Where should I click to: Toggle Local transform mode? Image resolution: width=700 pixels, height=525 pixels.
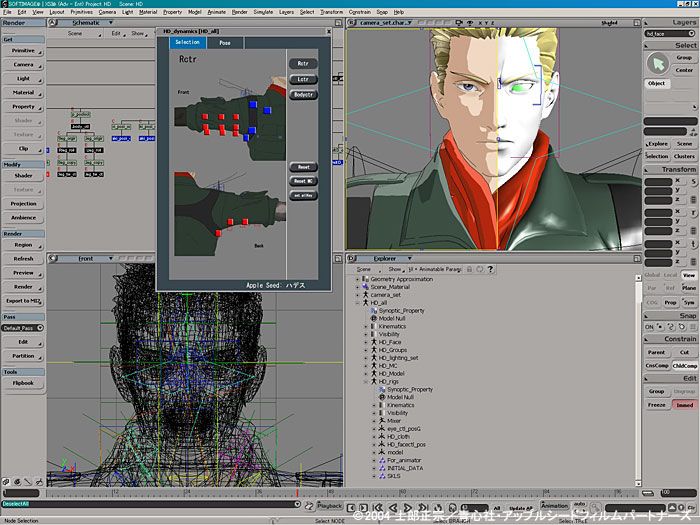click(x=670, y=275)
